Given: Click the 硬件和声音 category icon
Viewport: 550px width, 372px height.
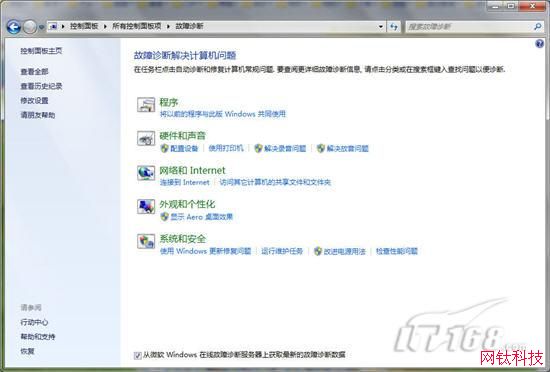Looking at the screenshot, I should [146, 138].
